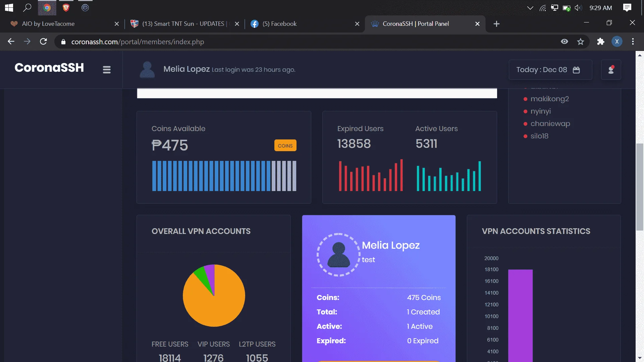Viewport: 644px width, 362px height.
Task: Click the CoronaSSH logo
Action: (x=49, y=68)
